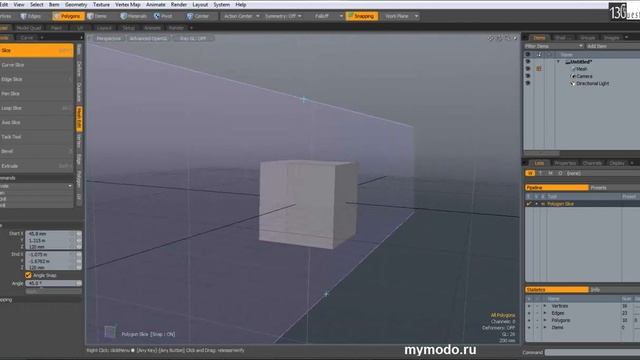Open the Work Plane dropdown
The image size is (640, 360).
(401, 16)
